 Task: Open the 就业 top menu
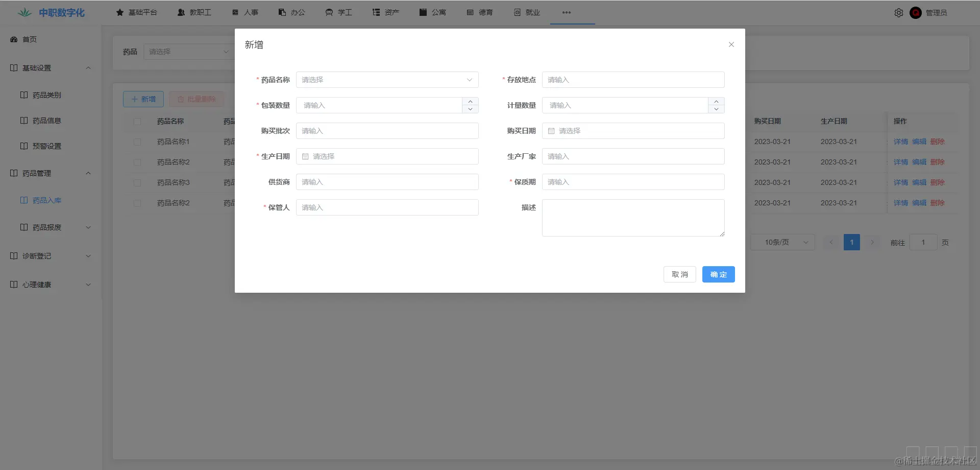click(x=527, y=12)
